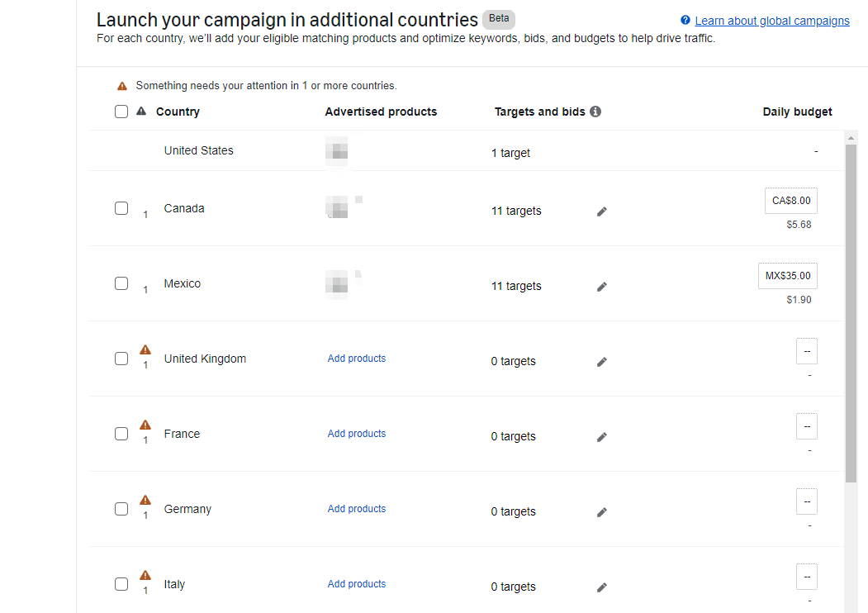
Task: Toggle the select-all countries checkbox in header
Action: pyautogui.click(x=121, y=112)
